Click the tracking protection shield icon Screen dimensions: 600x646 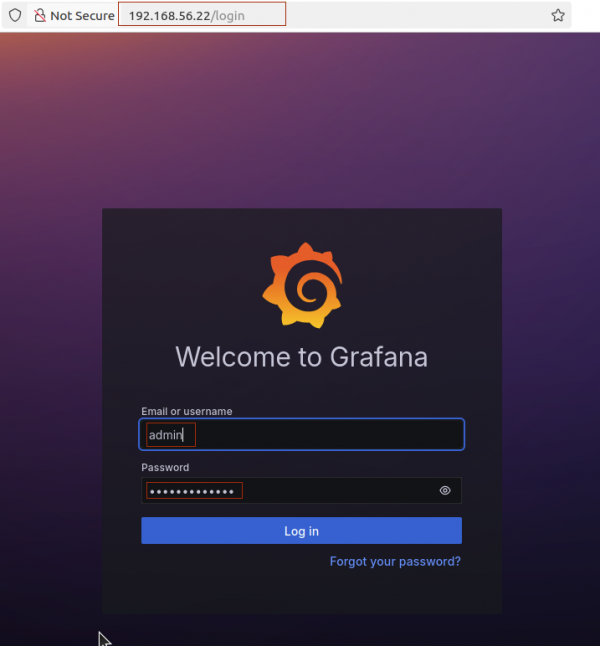point(15,16)
